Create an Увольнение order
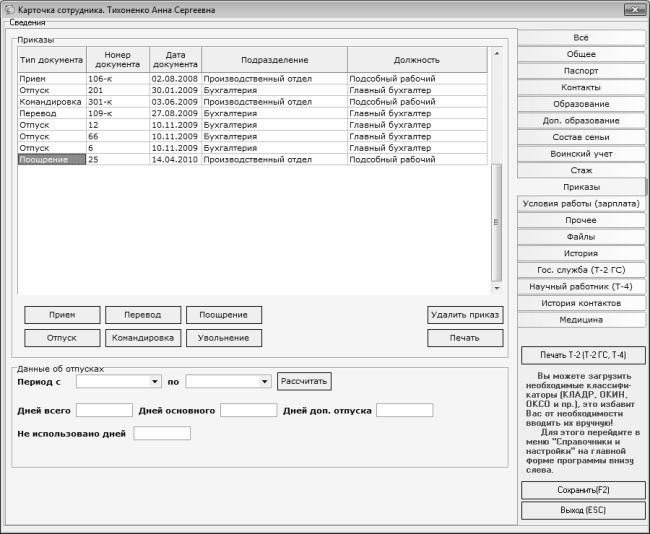Viewport: 650px width, 534px height. [223, 338]
